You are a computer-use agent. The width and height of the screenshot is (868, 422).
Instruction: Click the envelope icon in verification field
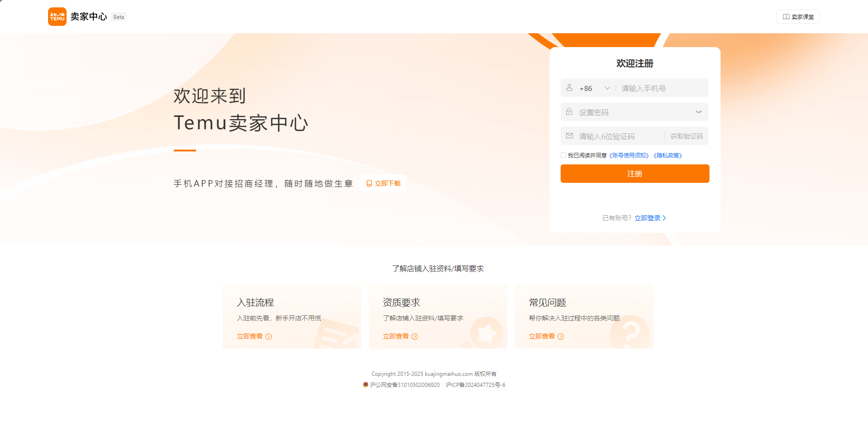coord(569,136)
